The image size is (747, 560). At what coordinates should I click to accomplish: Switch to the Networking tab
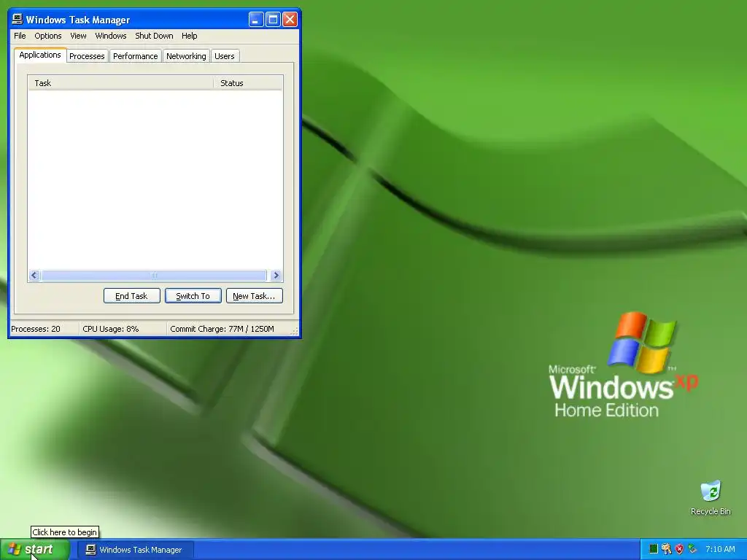tap(186, 56)
